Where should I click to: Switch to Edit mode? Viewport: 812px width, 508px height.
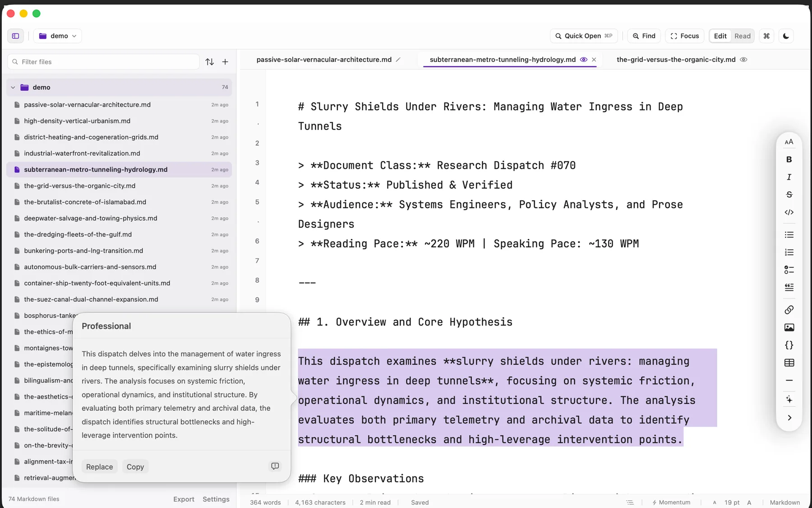[720, 36]
